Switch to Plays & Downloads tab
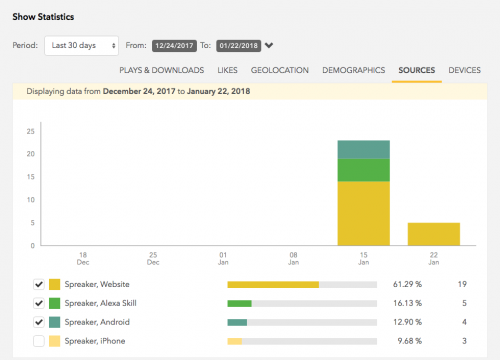This screenshot has width=500, height=360. click(162, 70)
